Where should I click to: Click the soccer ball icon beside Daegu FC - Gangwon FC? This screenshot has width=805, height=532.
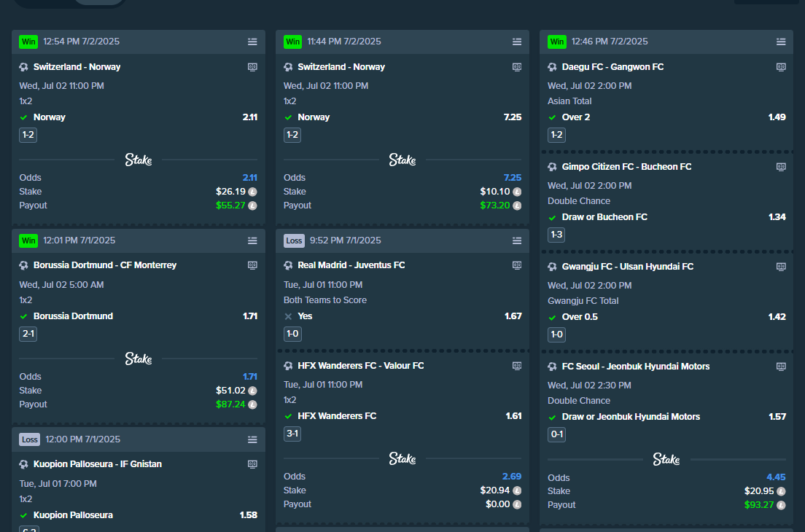click(553, 67)
